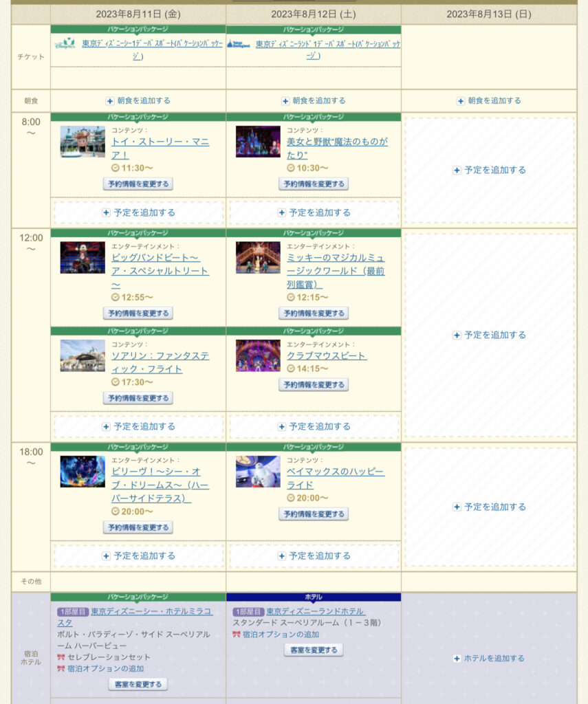Click Big Band Beat thumbnail image
The image size is (588, 704).
click(x=83, y=258)
